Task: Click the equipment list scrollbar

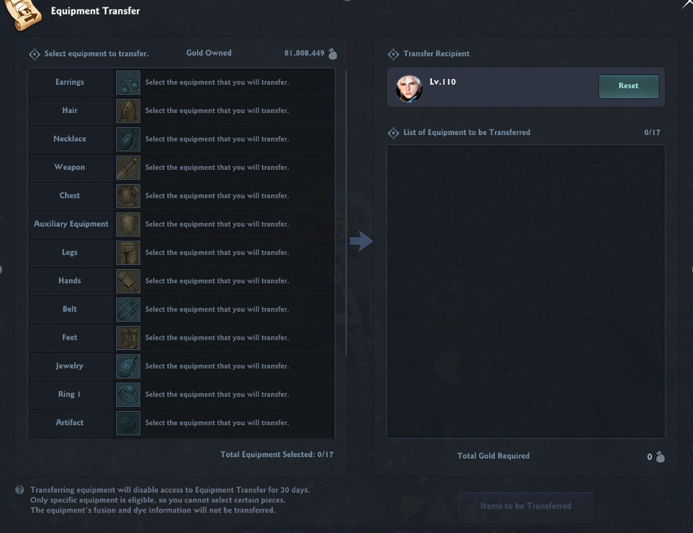Action: pyautogui.click(x=346, y=212)
